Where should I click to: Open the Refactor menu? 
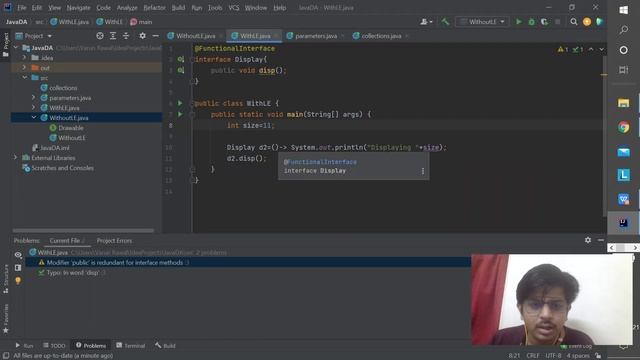click(x=154, y=8)
